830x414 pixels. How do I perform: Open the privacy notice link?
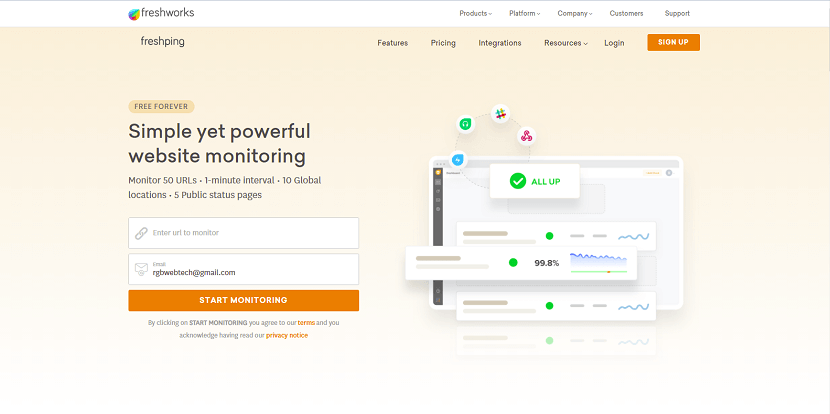[x=287, y=335]
